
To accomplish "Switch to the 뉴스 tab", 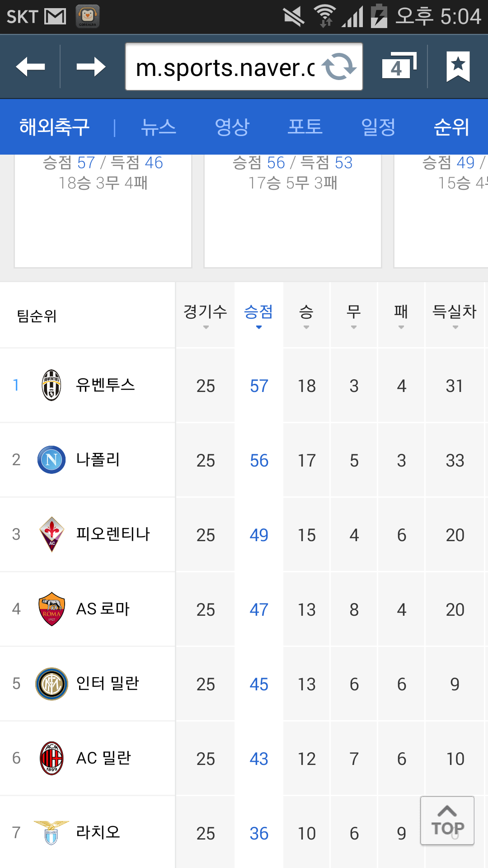I will pyautogui.click(x=158, y=127).
